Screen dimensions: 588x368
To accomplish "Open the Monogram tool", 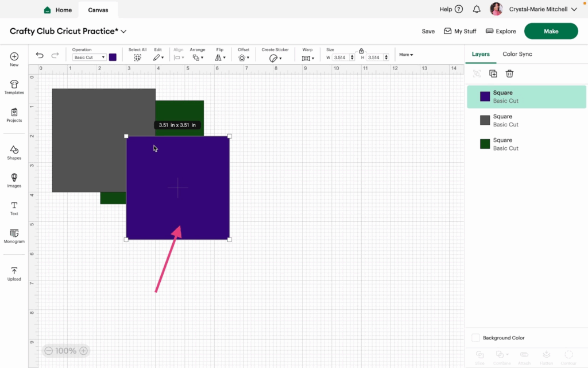I will (x=14, y=236).
